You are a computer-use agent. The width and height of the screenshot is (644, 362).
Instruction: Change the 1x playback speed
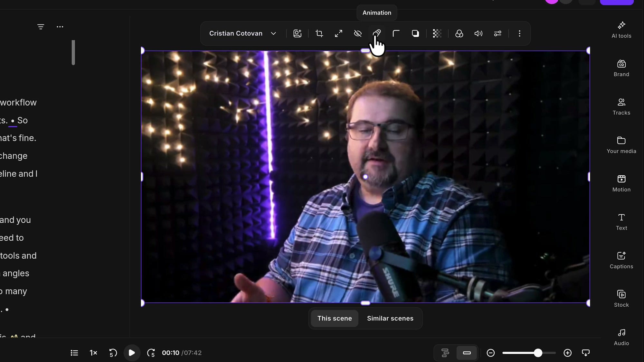93,353
